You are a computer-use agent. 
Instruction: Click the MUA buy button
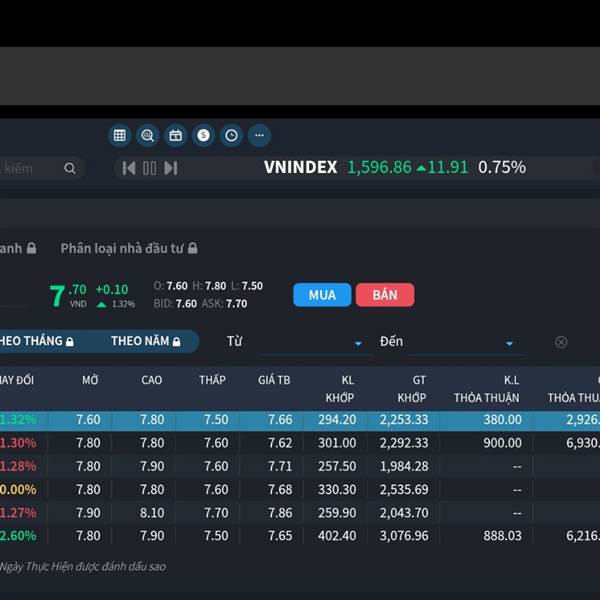tap(322, 295)
